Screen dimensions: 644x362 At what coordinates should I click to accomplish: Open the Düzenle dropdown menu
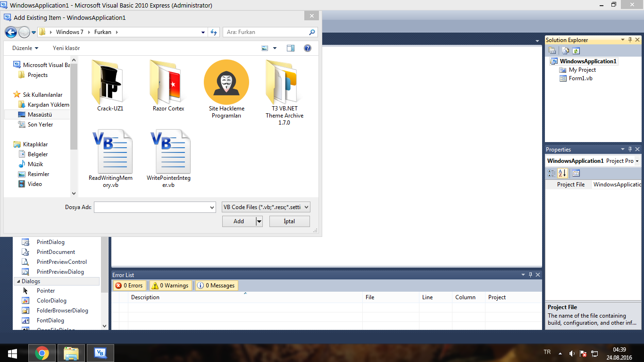[x=25, y=48]
